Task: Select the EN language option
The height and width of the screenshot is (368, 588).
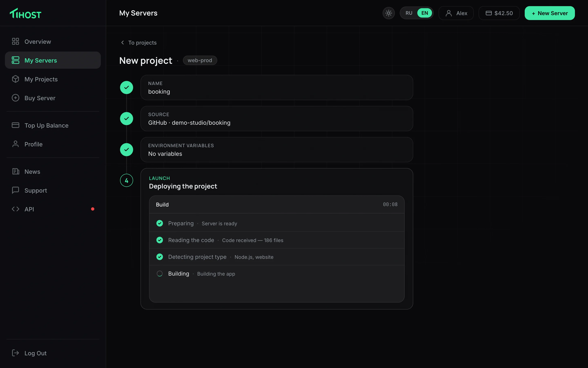Action: (424, 13)
